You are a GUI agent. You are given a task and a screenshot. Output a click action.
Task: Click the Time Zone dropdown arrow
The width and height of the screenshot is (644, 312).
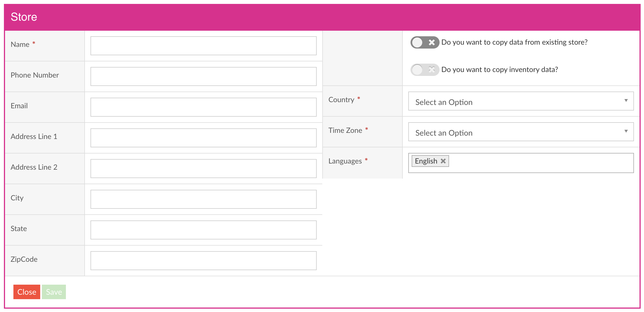626,131
